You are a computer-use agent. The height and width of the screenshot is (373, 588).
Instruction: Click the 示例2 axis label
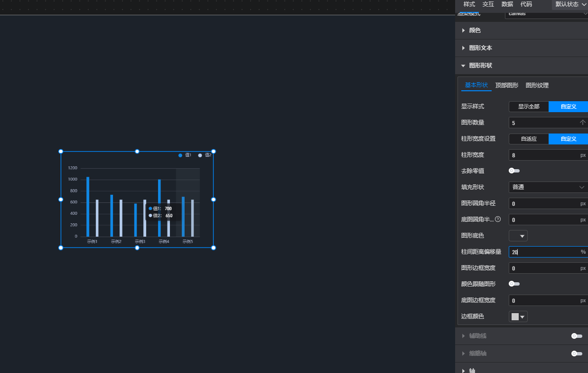[116, 241]
